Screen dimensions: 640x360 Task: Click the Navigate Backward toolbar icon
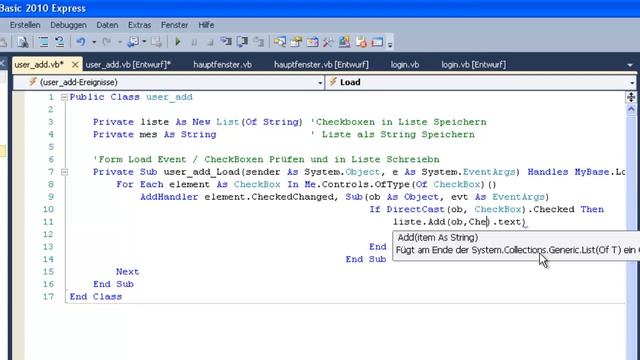point(133,42)
